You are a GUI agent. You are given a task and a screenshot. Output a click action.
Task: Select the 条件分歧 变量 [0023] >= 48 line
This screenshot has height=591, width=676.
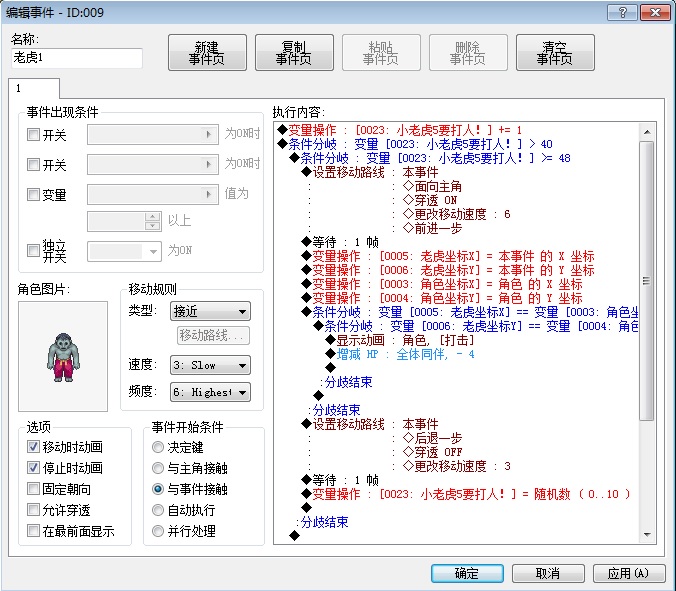click(x=430, y=158)
